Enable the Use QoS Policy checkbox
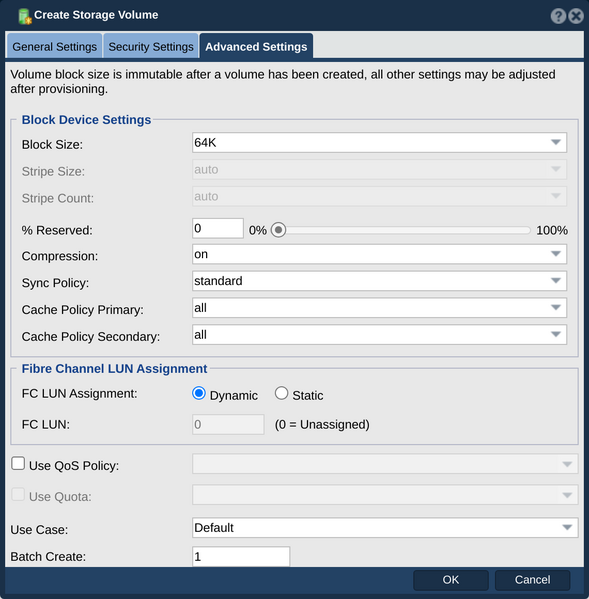This screenshot has width=589, height=599. 18,463
